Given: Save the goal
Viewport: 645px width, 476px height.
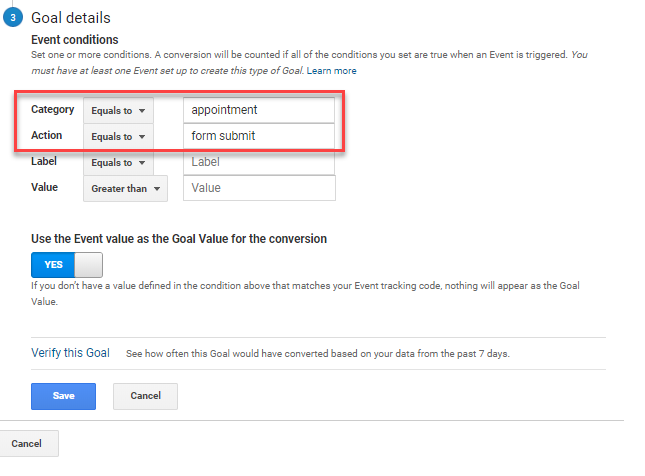Looking at the screenshot, I should click(x=63, y=396).
